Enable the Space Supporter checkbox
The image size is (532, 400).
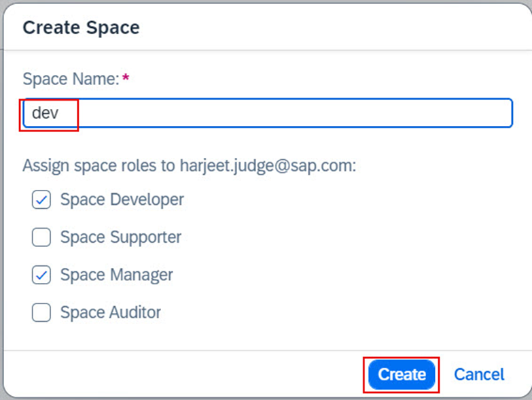[x=42, y=237]
